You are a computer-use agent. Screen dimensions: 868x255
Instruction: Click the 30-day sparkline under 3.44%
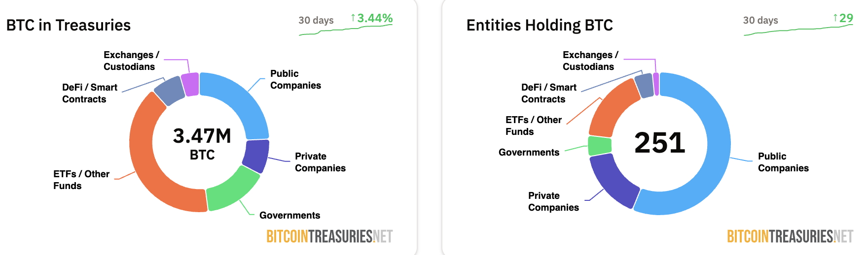pyautogui.click(x=345, y=30)
